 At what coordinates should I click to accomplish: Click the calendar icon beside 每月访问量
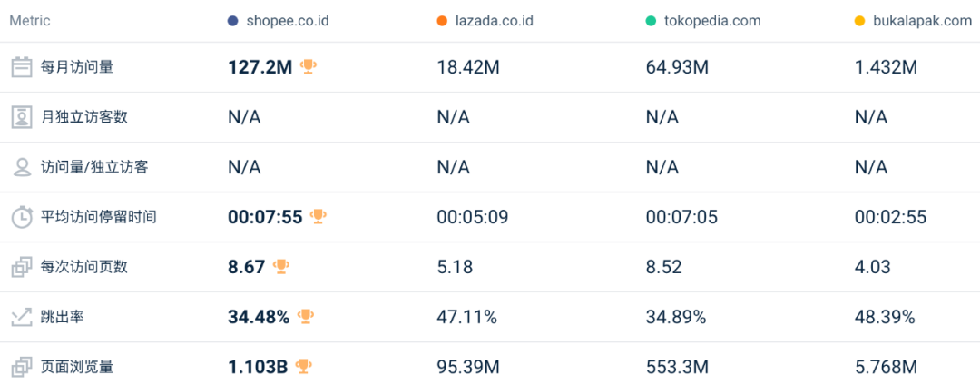click(x=22, y=67)
